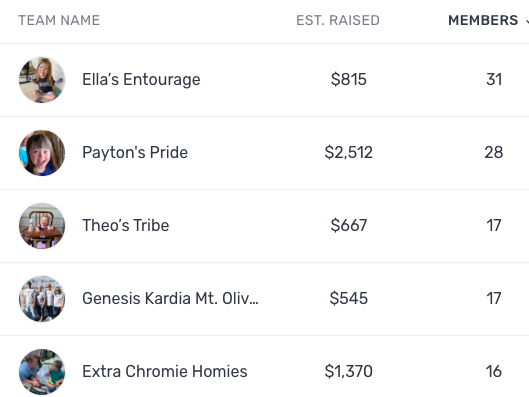This screenshot has height=397, width=529.
Task: Sort by Members column header
Action: (483, 20)
